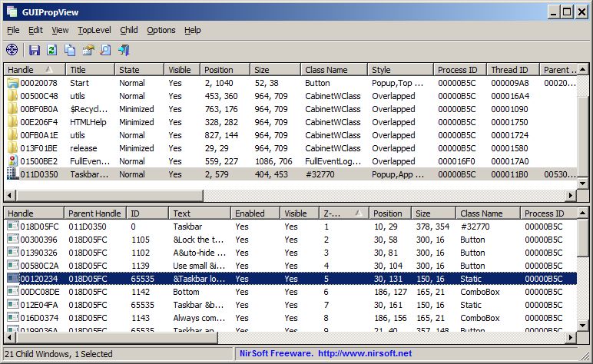Click child window icon of 00300396

point(13,240)
